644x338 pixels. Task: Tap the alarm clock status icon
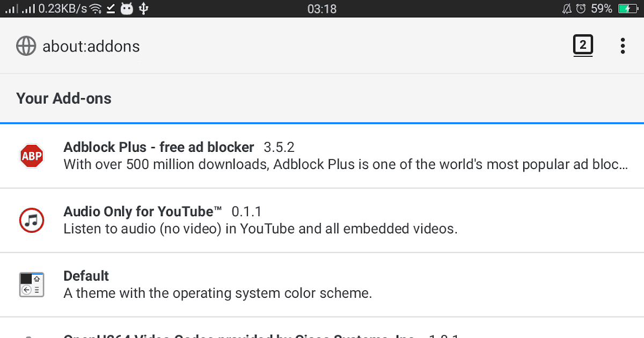tap(581, 9)
